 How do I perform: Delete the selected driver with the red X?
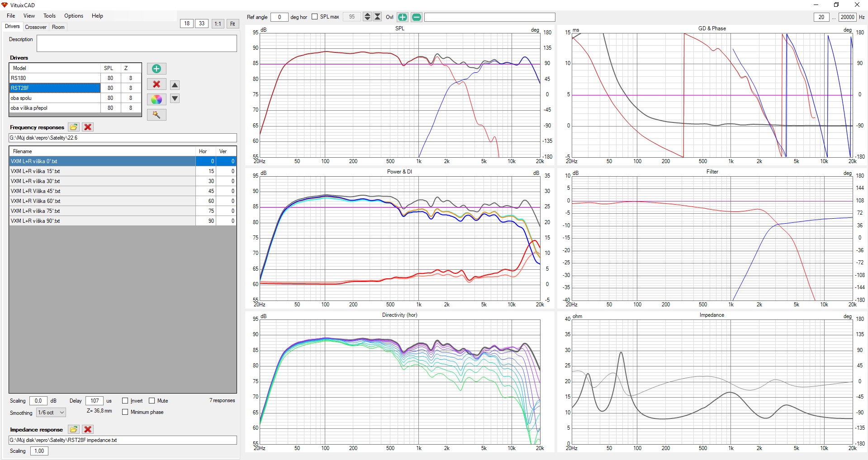pos(157,84)
